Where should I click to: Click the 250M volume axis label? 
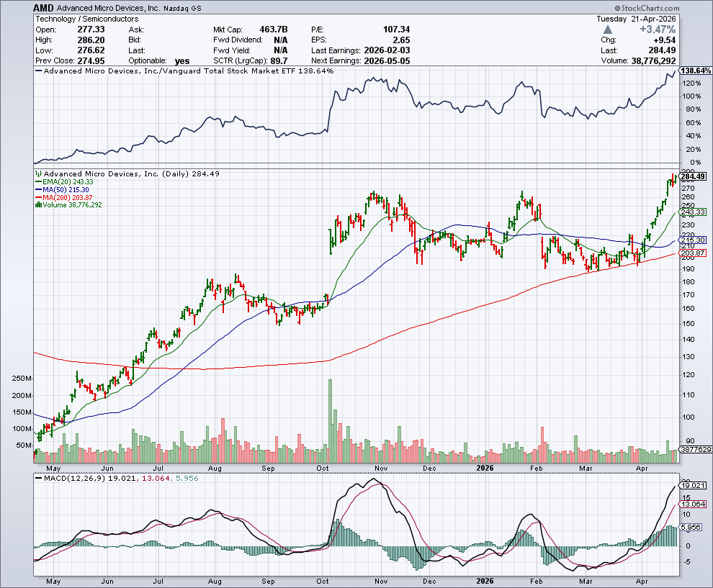(22, 379)
